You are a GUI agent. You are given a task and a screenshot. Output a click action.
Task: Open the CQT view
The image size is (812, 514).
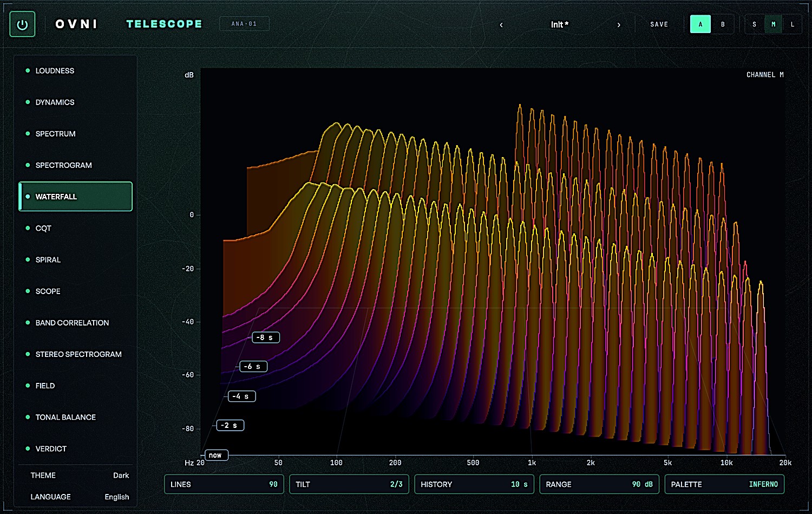75,228
